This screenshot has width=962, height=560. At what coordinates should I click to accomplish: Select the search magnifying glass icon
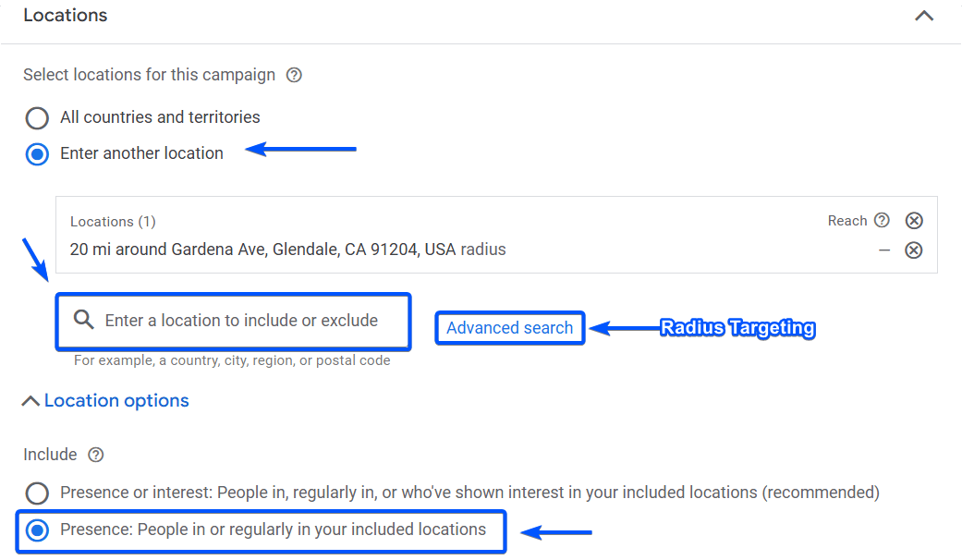[83, 322]
